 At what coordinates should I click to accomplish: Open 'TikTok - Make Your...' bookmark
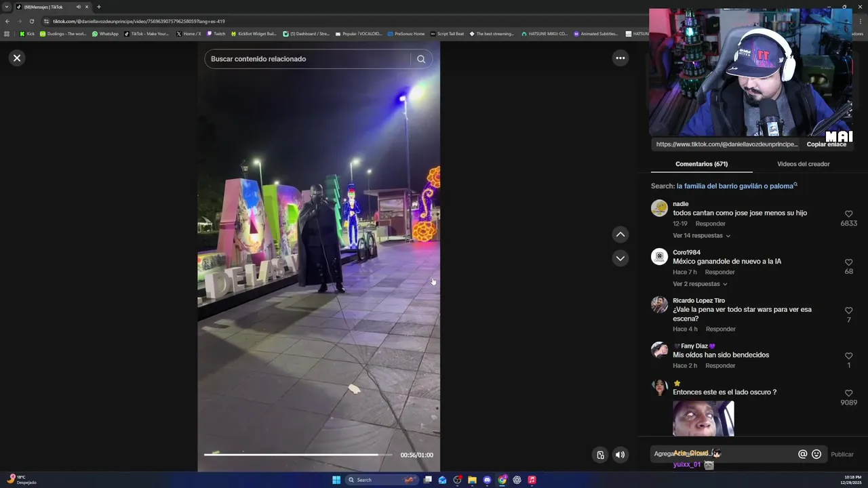(x=146, y=34)
